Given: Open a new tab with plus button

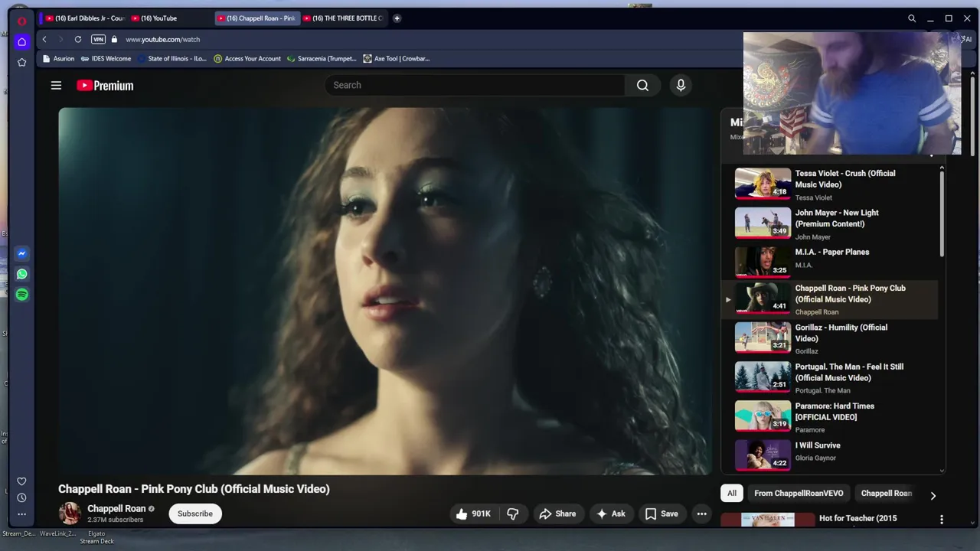Looking at the screenshot, I should pyautogui.click(x=397, y=18).
